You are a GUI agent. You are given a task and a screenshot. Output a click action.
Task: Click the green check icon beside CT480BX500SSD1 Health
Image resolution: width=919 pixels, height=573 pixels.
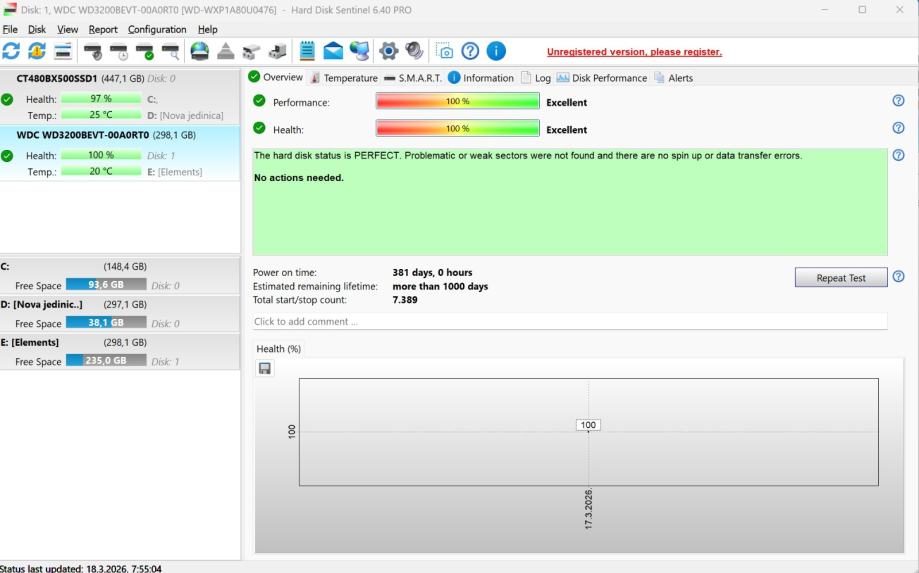(7, 99)
